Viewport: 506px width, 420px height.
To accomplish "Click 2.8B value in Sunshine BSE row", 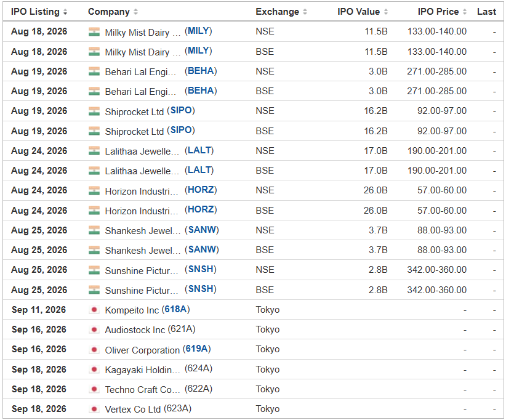I will click(378, 290).
